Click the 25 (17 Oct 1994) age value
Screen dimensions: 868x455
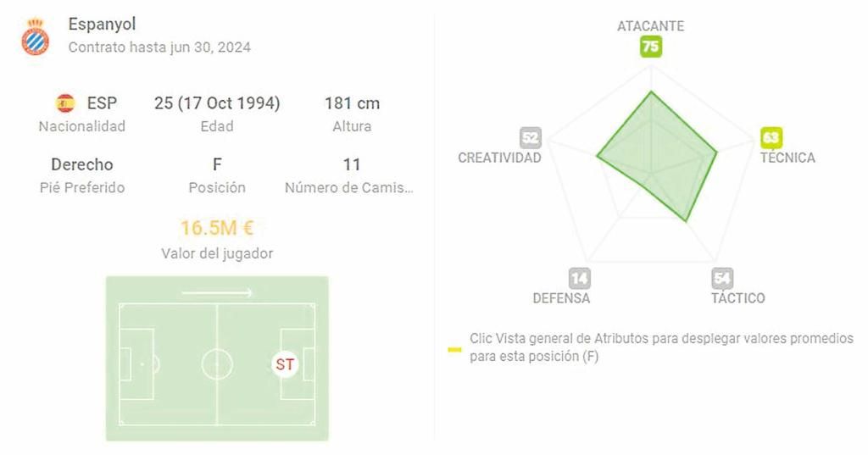(x=217, y=103)
